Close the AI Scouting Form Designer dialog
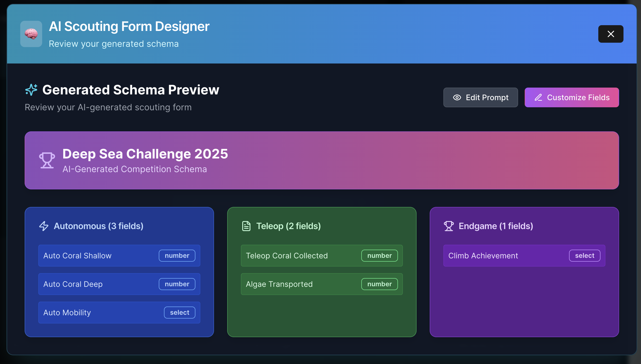The width and height of the screenshot is (641, 364). tap(611, 34)
